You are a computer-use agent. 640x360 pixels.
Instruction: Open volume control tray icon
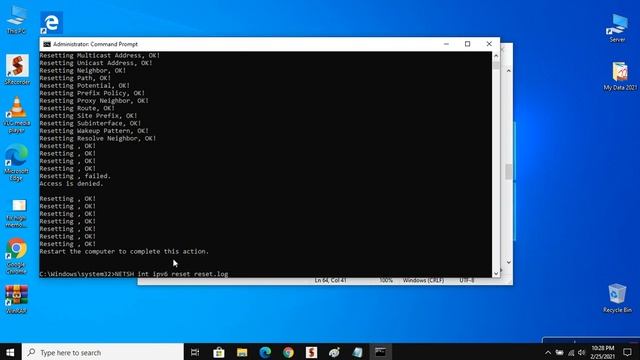coord(582,353)
